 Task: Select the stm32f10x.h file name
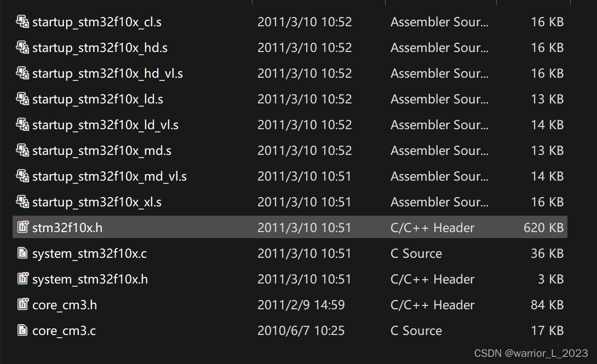[x=67, y=228]
